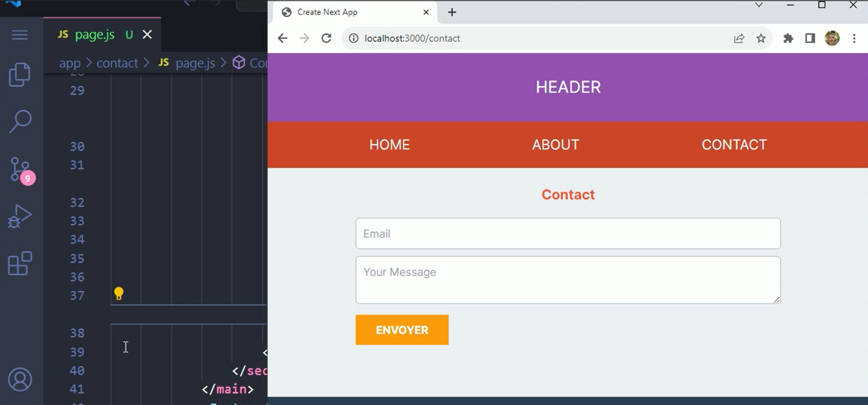Bookmark the page with the star icon
Image resolution: width=868 pixels, height=405 pixels.
[761, 38]
